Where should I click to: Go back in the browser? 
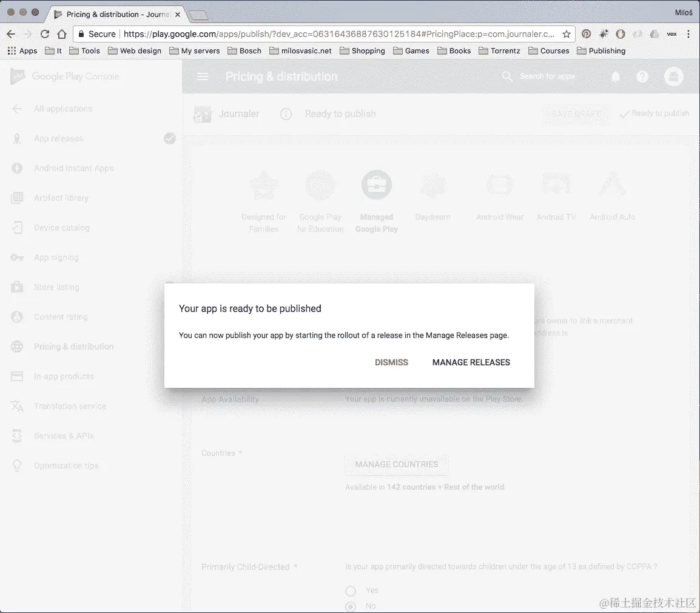click(11, 34)
